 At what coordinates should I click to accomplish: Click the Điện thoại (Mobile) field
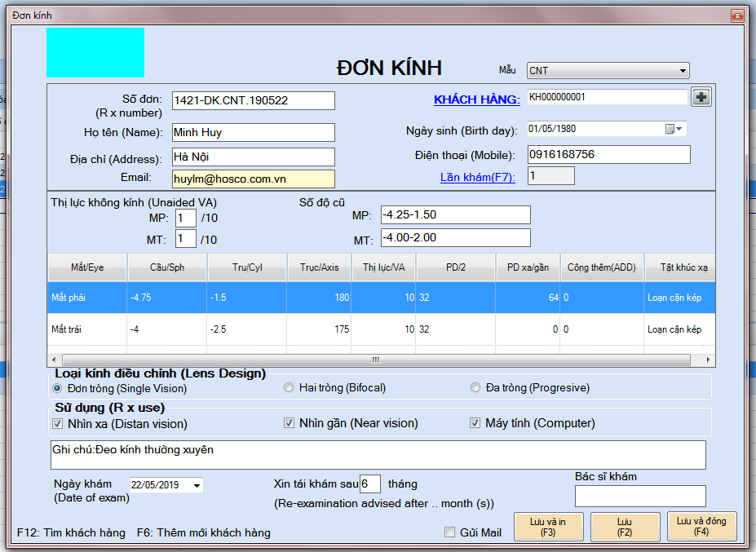click(x=608, y=154)
